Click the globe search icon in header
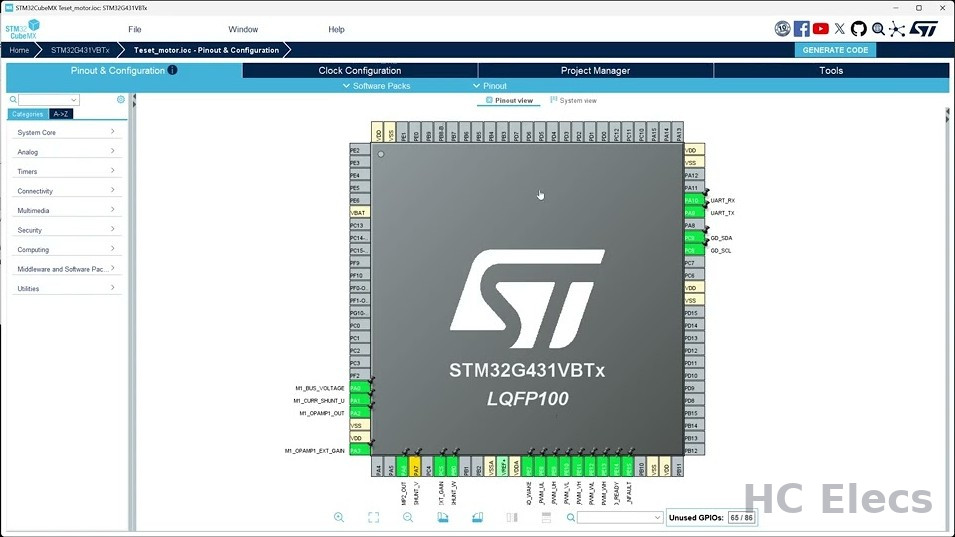The image size is (955, 537). click(878, 29)
